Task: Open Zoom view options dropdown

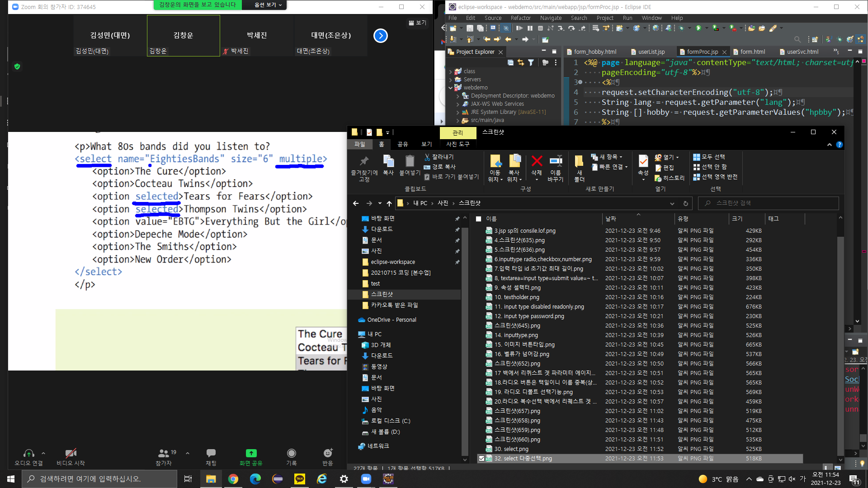Action: tap(268, 5)
